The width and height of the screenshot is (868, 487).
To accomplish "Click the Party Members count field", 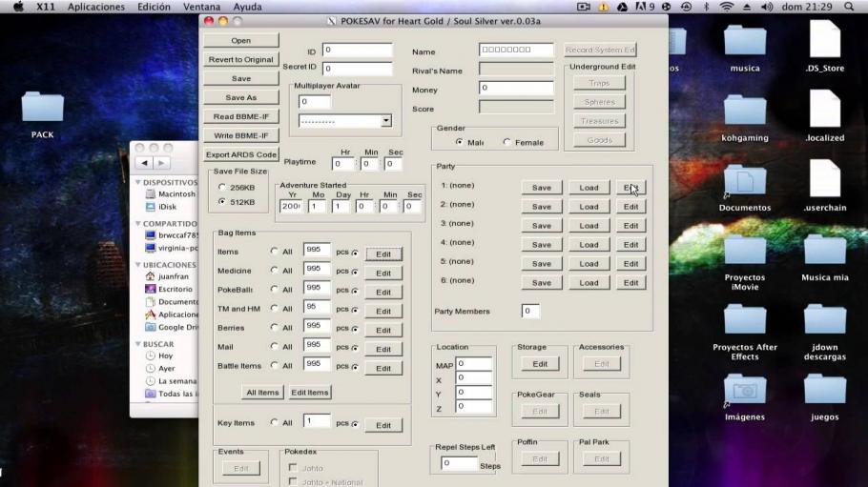I will 529,311.
